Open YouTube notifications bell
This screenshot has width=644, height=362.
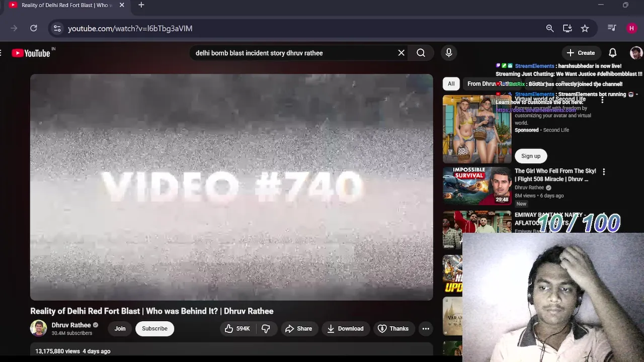click(613, 53)
